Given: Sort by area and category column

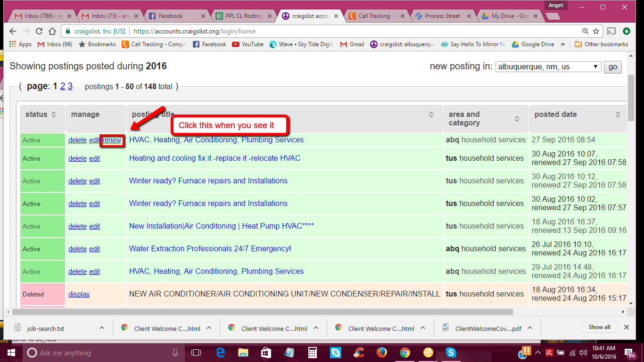Looking at the screenshot, I should coord(517,119).
